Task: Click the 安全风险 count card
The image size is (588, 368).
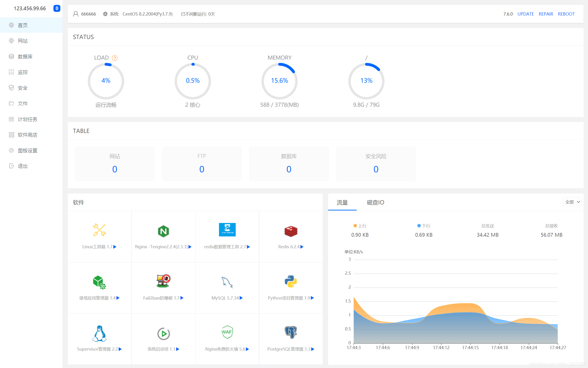Action: pos(376,164)
